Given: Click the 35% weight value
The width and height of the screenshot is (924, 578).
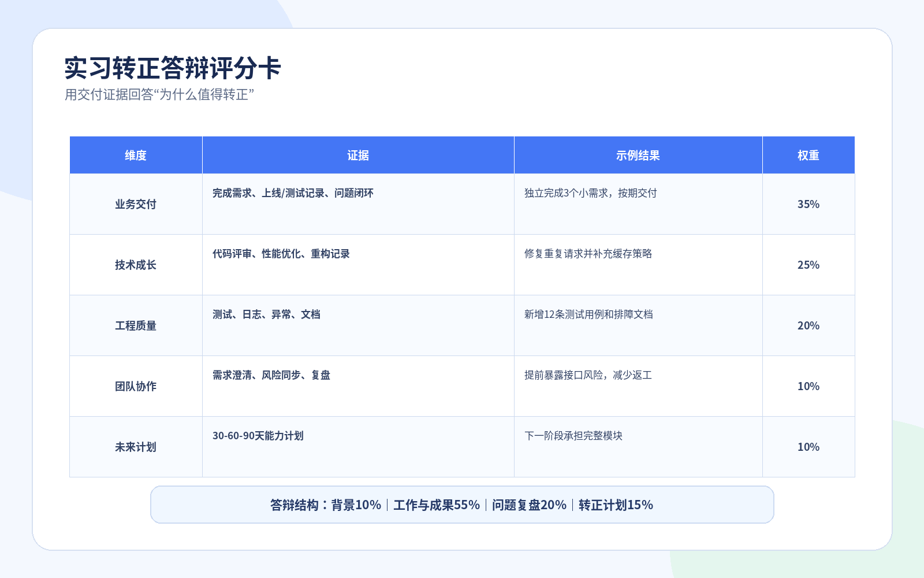Looking at the screenshot, I should pos(808,204).
